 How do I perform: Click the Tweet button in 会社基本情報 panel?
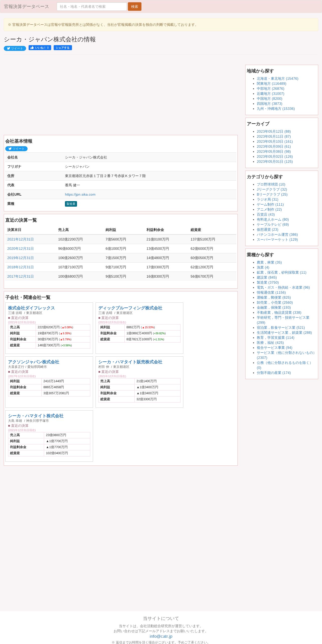[16, 149]
